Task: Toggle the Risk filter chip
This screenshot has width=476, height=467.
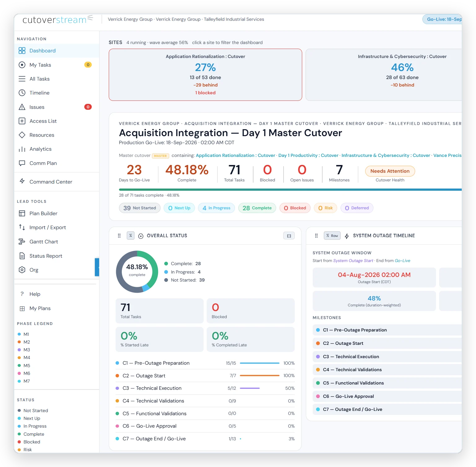Action: pyautogui.click(x=325, y=208)
